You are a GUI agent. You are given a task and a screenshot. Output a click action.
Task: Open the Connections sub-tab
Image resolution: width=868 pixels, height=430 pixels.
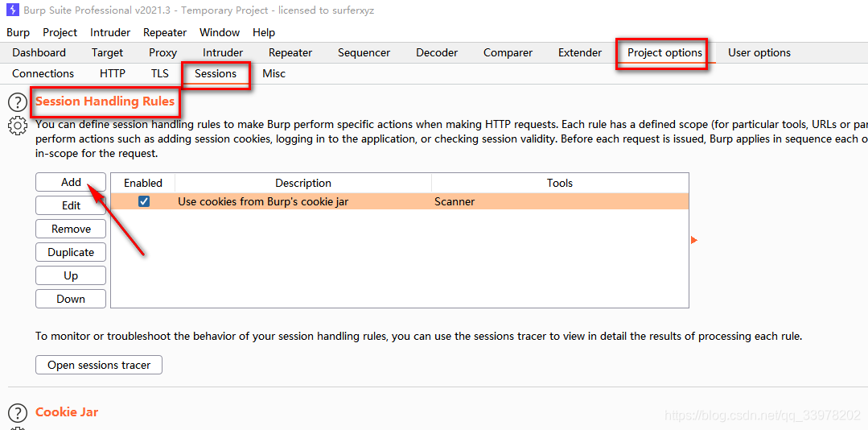43,74
